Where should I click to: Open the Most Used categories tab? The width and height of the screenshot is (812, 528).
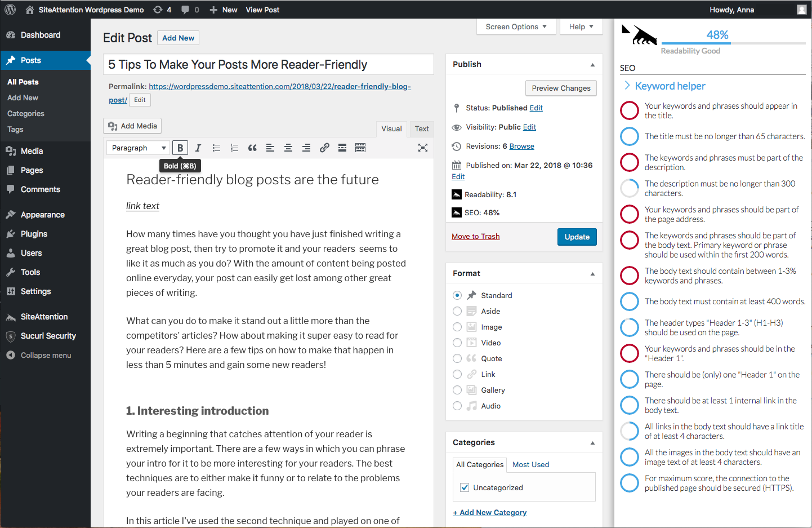(x=530, y=464)
